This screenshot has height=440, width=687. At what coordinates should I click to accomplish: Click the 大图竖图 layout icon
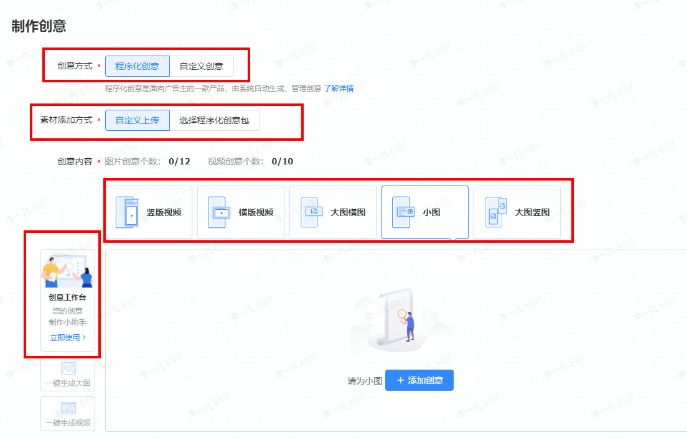tap(496, 212)
